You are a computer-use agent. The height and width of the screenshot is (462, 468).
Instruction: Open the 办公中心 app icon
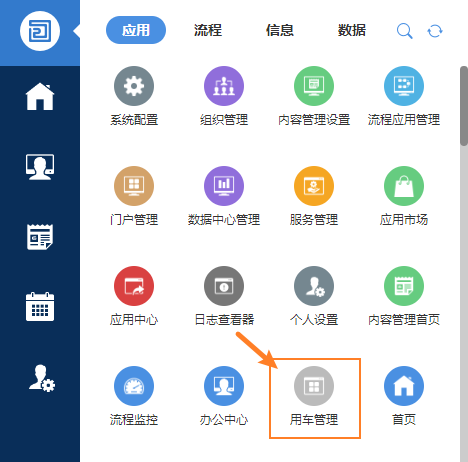(224, 386)
